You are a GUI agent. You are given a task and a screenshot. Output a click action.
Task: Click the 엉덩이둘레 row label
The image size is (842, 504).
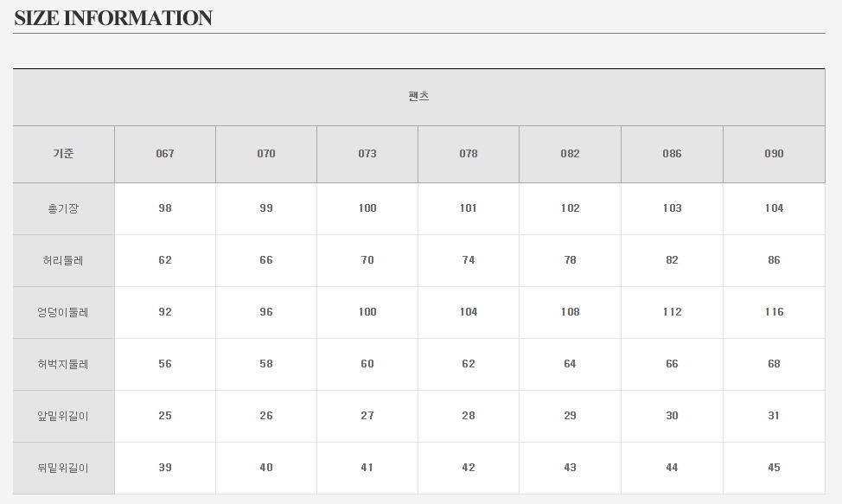63,312
